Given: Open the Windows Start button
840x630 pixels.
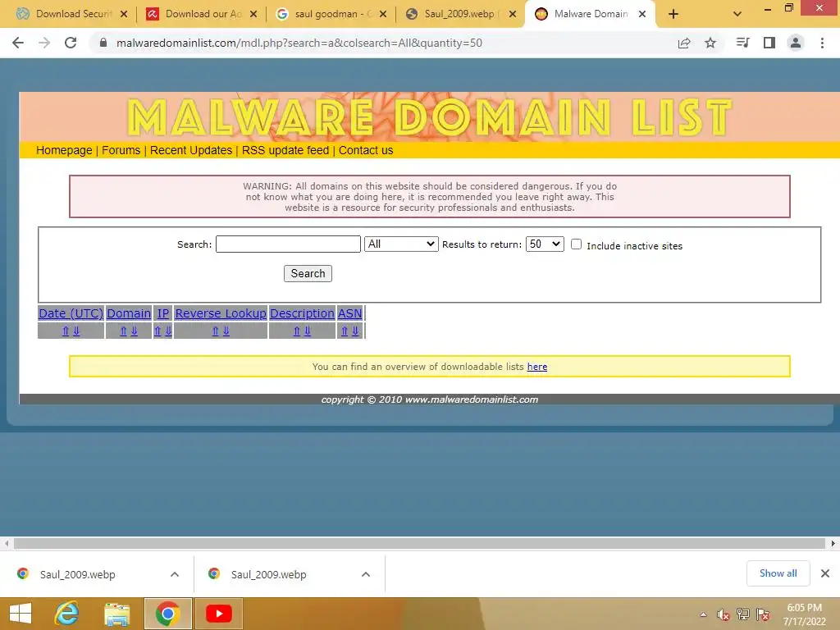Looking at the screenshot, I should pos(21,614).
